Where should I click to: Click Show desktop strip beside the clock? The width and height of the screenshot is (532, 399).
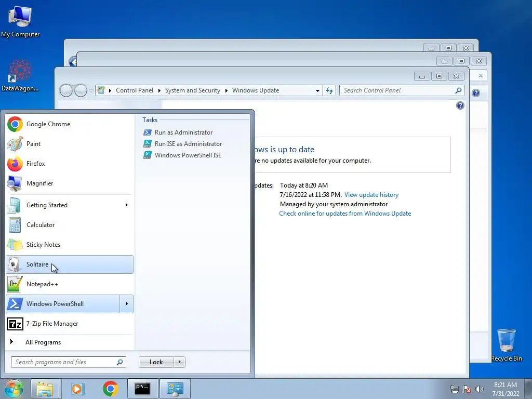(528, 389)
